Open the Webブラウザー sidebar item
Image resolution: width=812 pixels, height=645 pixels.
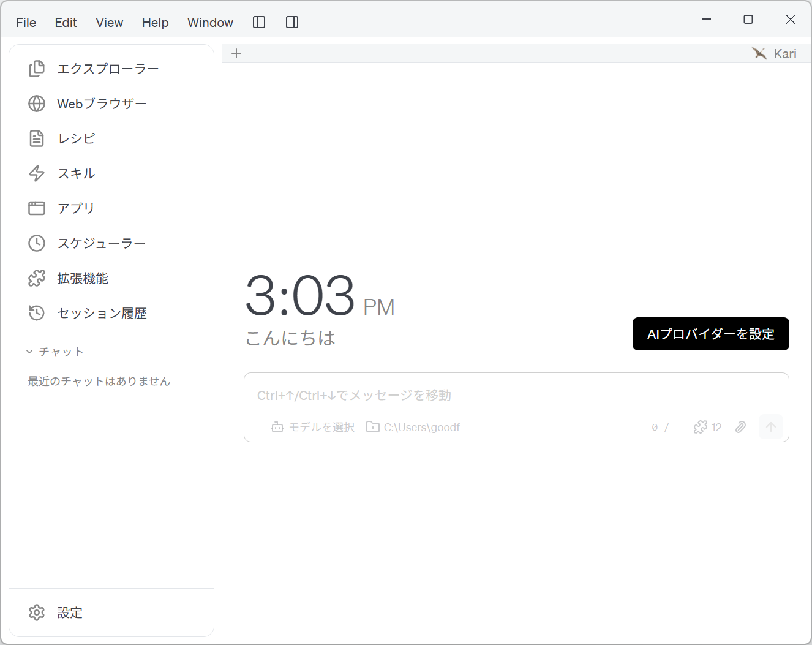[x=111, y=104]
